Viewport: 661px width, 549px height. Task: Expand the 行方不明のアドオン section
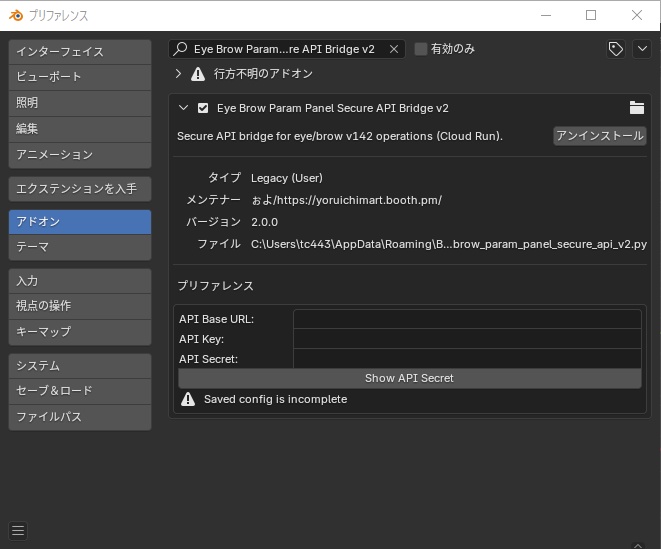pos(178,74)
